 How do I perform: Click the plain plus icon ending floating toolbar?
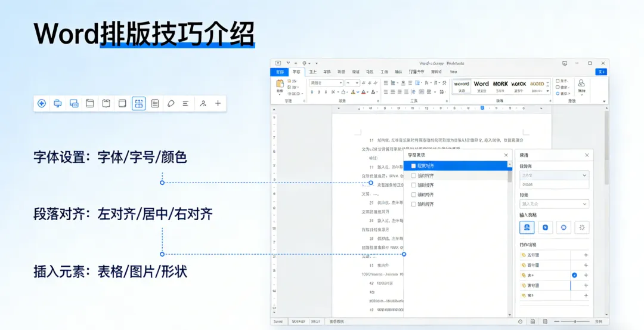[x=218, y=104]
